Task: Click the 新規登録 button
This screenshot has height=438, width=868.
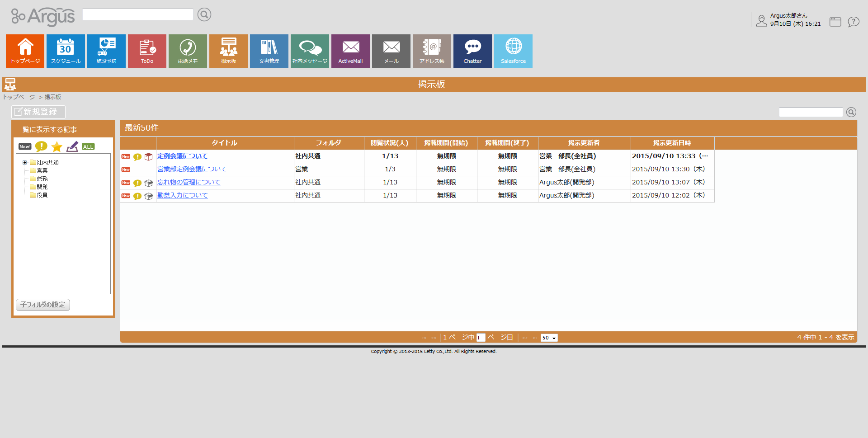Action: pos(38,112)
